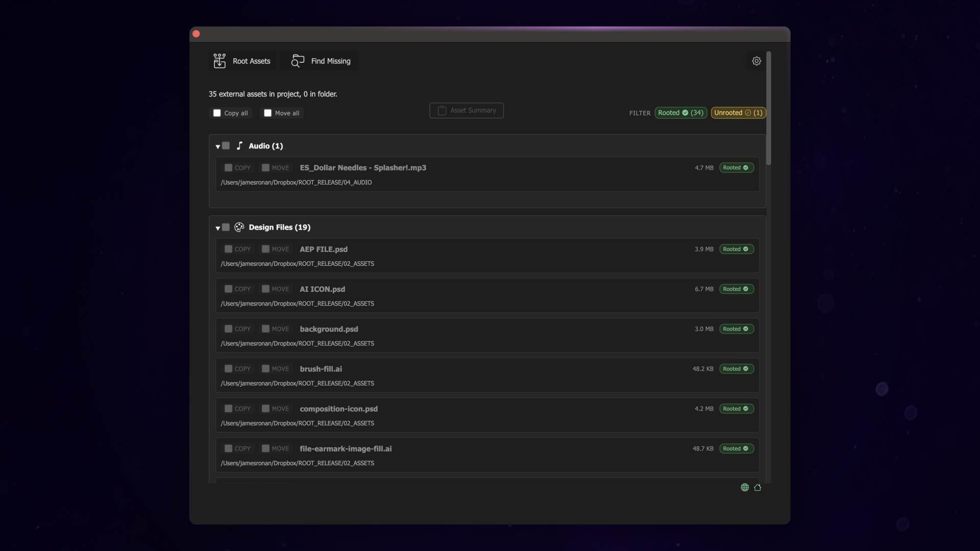Click the Audio music note icon

(239, 146)
